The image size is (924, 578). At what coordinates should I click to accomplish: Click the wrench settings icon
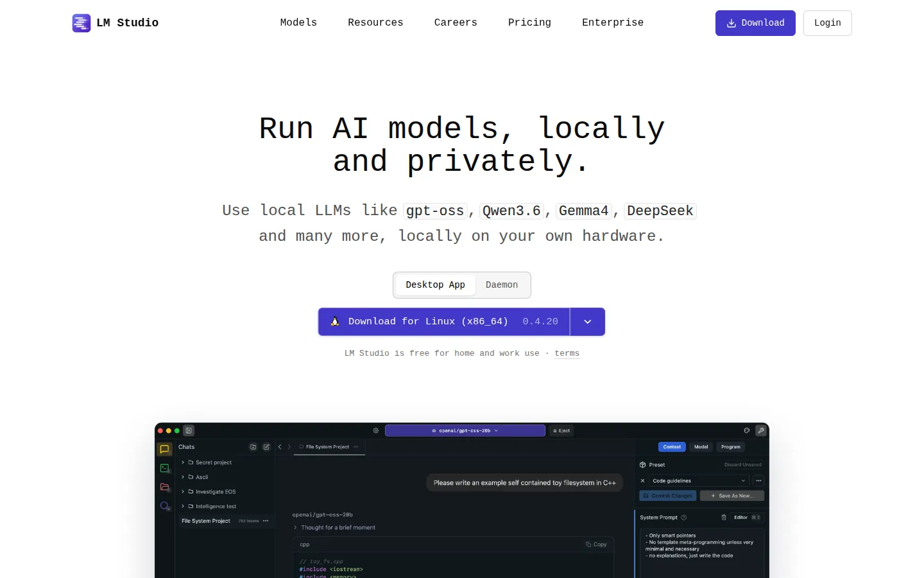pyautogui.click(x=761, y=431)
